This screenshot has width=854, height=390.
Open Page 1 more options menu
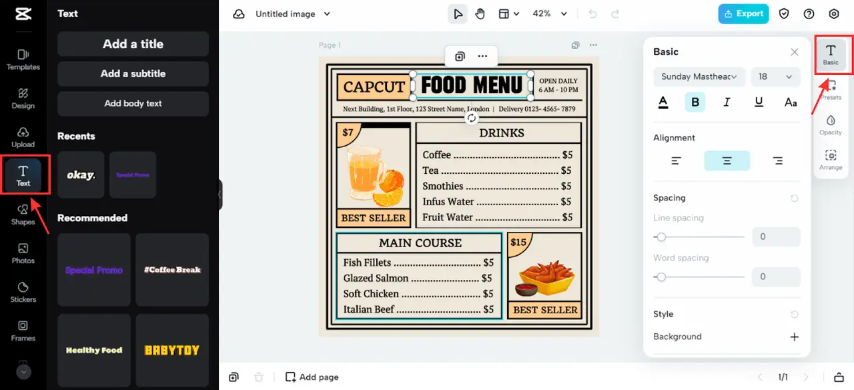tap(593, 45)
